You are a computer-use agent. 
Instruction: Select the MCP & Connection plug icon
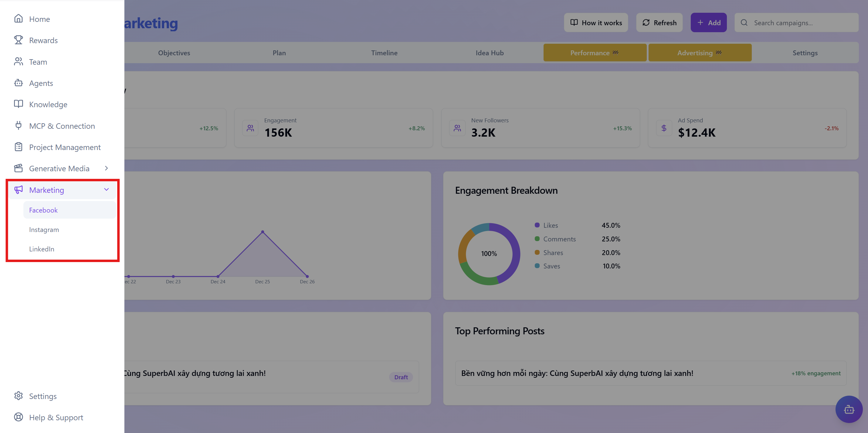pos(19,125)
